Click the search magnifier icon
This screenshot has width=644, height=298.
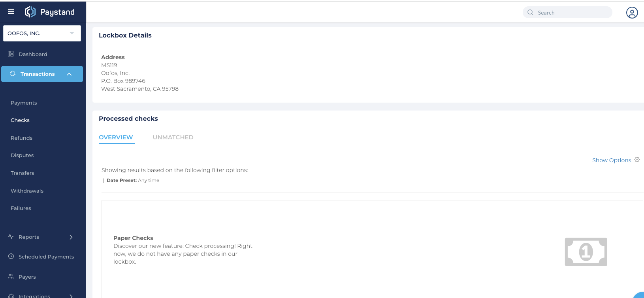pos(530,12)
